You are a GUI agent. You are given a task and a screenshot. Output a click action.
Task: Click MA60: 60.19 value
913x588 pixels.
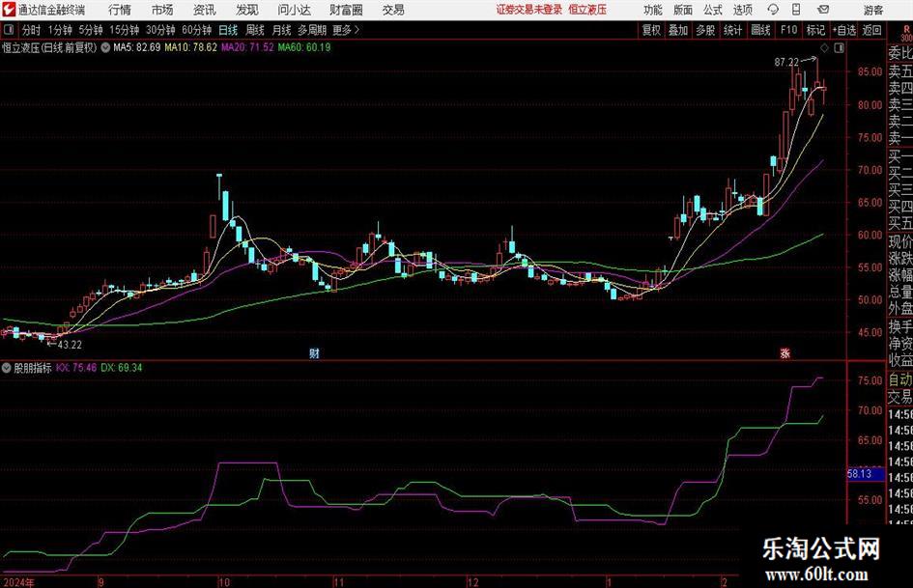(x=304, y=47)
